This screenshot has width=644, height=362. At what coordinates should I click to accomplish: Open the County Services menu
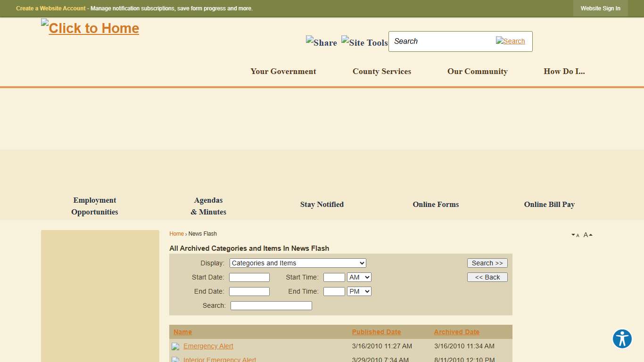pyautogui.click(x=381, y=72)
